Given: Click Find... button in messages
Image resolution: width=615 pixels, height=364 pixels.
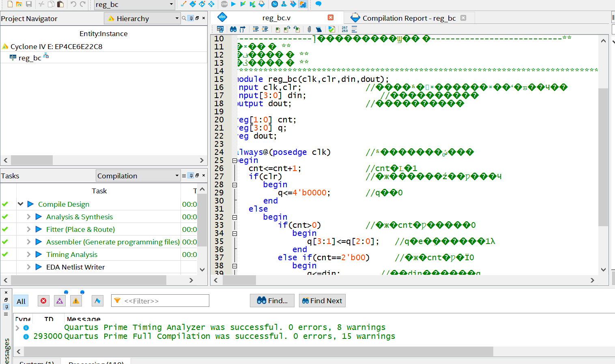Looking at the screenshot, I should pos(272,301).
